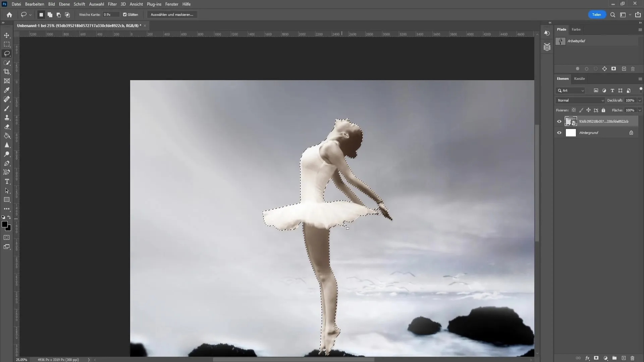Click the Dodge tool icon
This screenshot has height=362, width=644.
tap(7, 154)
